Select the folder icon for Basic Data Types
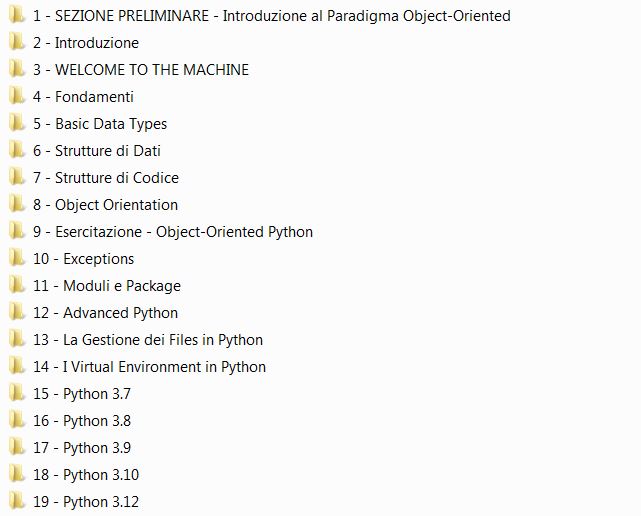The image size is (641, 516). click(x=16, y=123)
